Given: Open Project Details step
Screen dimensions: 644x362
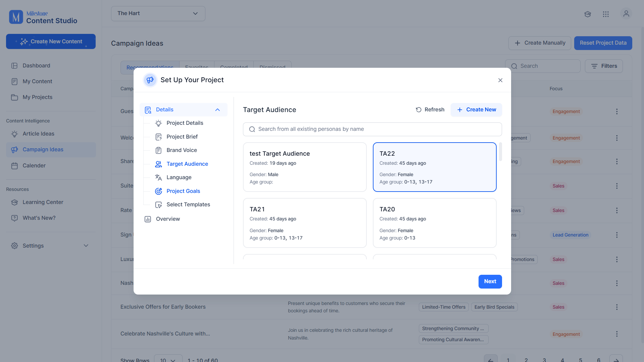Looking at the screenshot, I should point(185,123).
